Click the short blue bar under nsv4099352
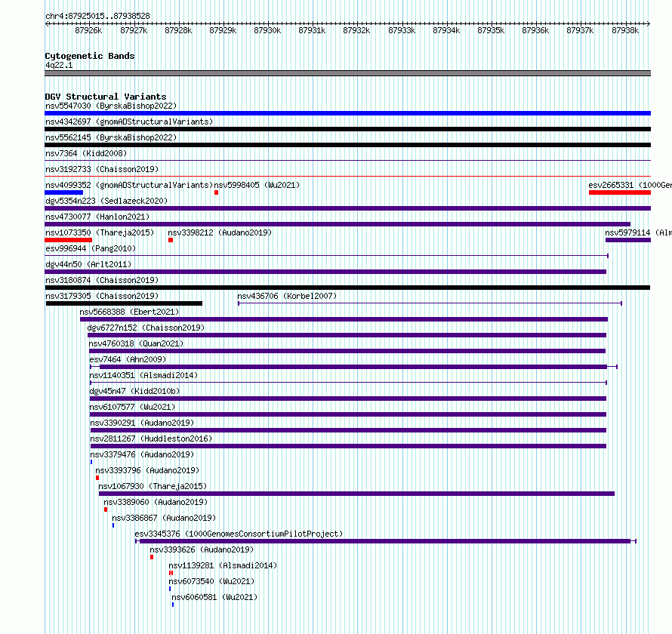The height and width of the screenshot is (634, 672). (64, 192)
